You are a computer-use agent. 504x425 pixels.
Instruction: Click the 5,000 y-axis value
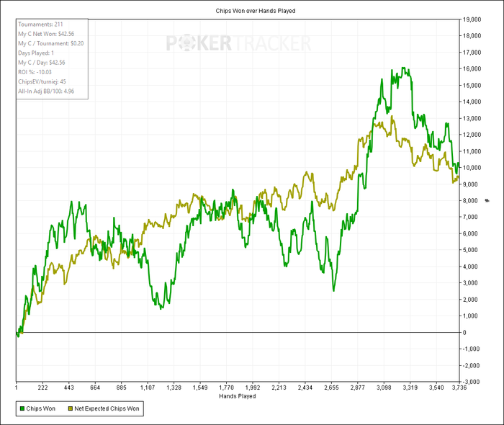[471, 250]
